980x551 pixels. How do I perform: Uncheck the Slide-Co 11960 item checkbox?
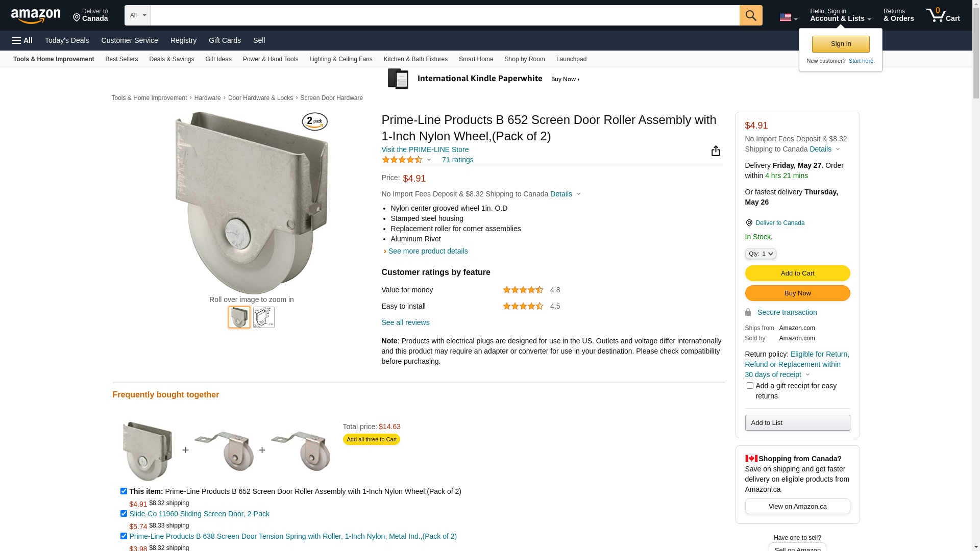point(124,514)
